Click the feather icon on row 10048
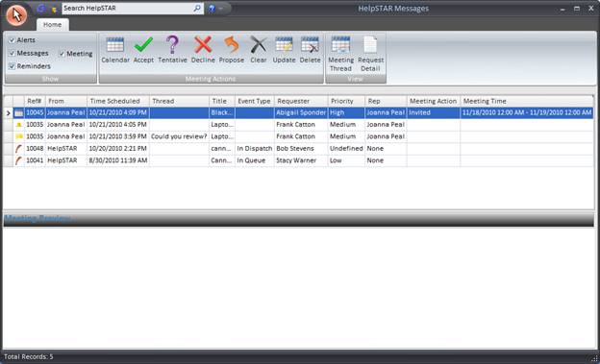 pos(18,148)
